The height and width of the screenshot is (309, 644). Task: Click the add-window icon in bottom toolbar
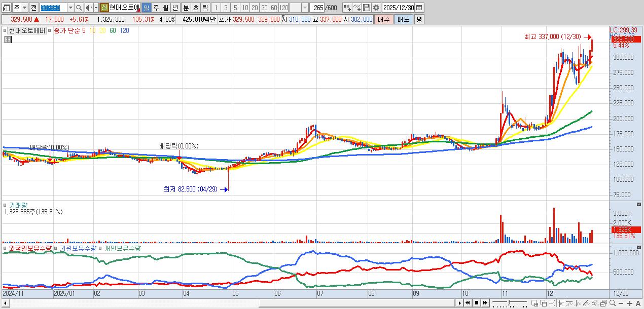[534, 303]
